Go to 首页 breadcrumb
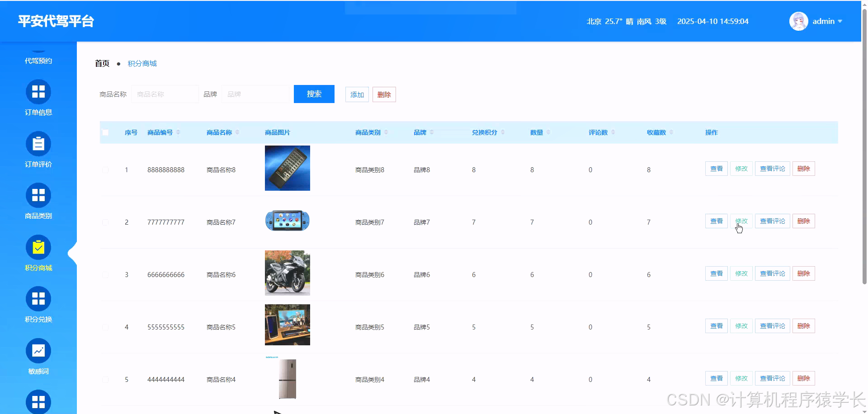This screenshot has height=414, width=868. coord(102,63)
